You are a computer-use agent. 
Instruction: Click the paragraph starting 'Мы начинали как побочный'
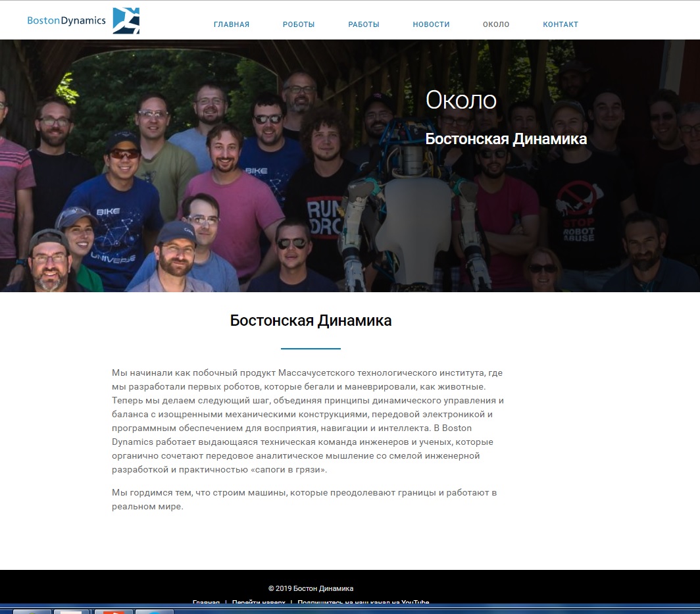(308, 421)
